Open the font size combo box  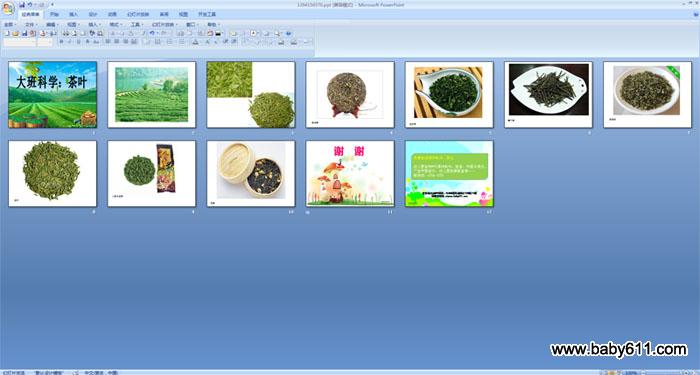(45, 42)
